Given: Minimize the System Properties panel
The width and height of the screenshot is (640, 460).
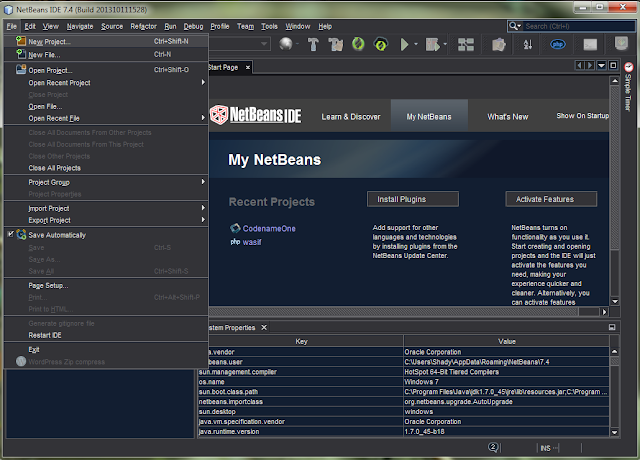Looking at the screenshot, I should [x=612, y=327].
